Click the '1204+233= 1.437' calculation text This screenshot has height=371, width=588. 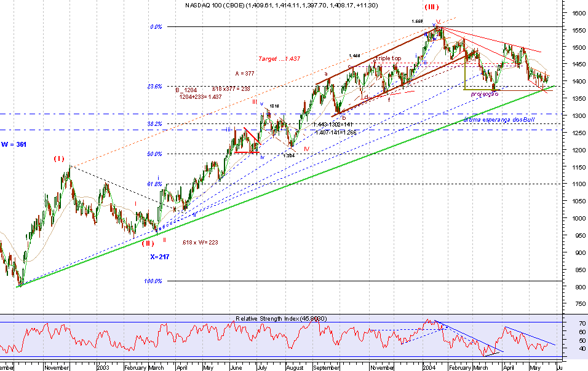201,97
